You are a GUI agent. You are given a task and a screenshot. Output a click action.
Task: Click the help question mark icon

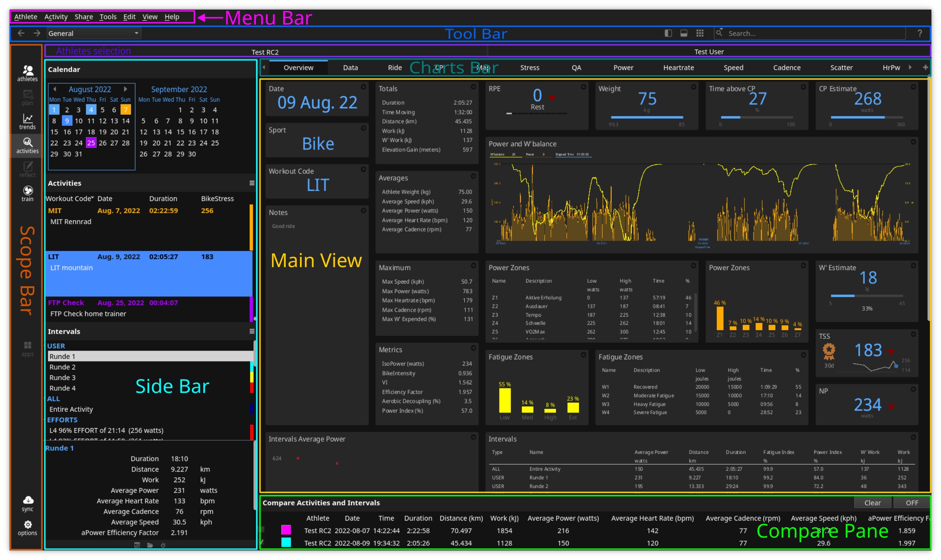920,33
